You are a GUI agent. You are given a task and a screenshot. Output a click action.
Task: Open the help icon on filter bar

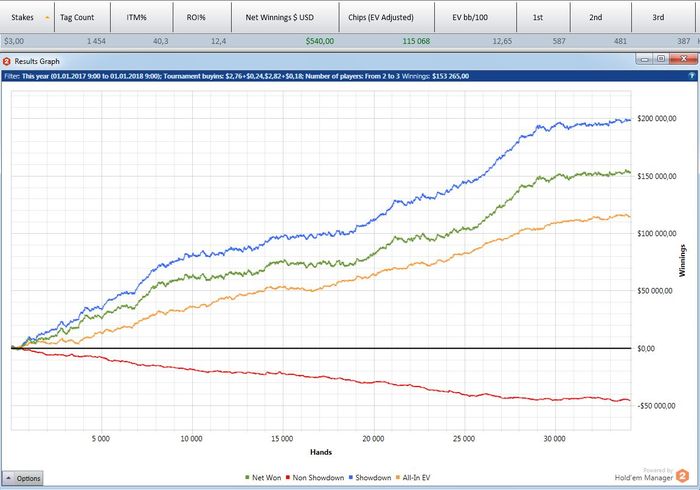692,76
